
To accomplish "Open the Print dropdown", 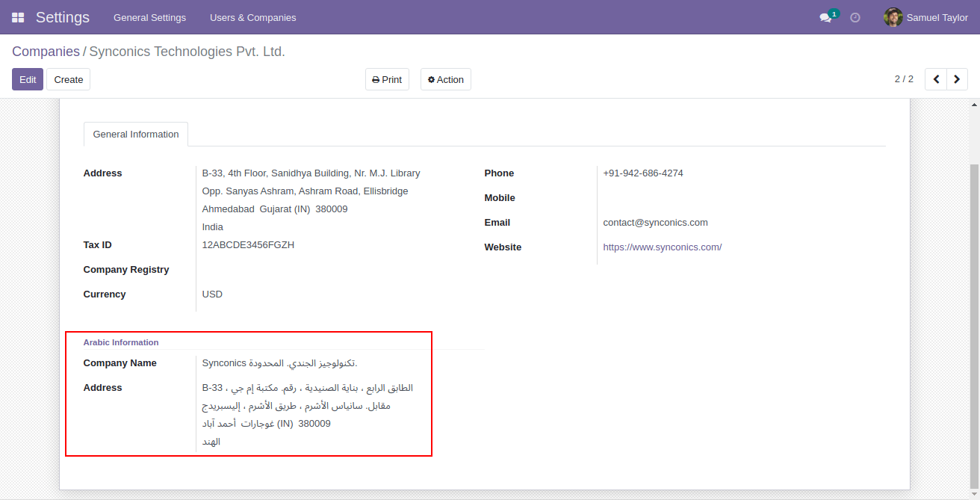I will pyautogui.click(x=387, y=79).
